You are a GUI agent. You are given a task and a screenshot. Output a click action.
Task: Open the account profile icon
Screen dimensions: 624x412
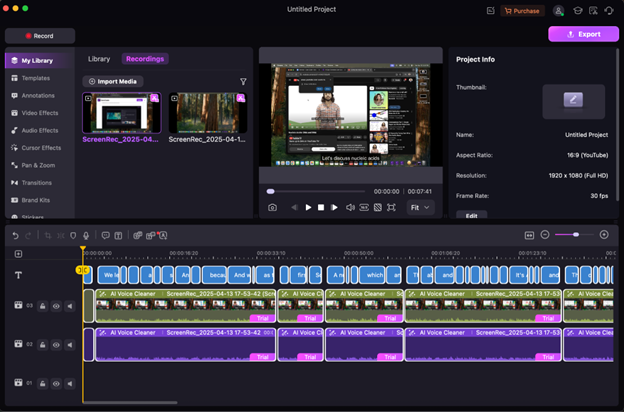pyautogui.click(x=559, y=11)
